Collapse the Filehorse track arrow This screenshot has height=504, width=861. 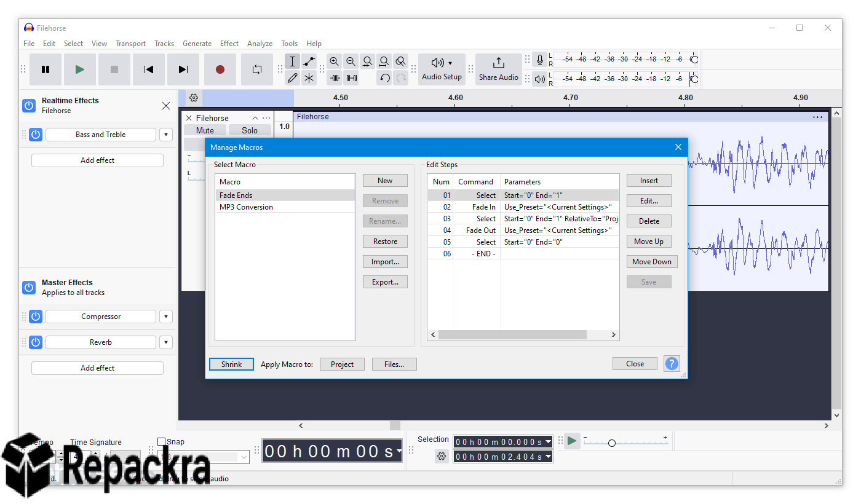pyautogui.click(x=255, y=118)
